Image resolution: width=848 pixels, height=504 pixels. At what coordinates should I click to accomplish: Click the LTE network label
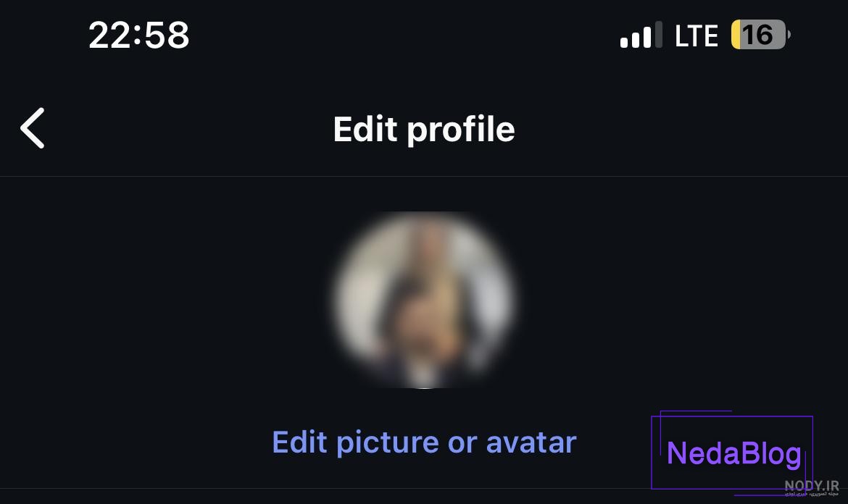click(x=696, y=36)
